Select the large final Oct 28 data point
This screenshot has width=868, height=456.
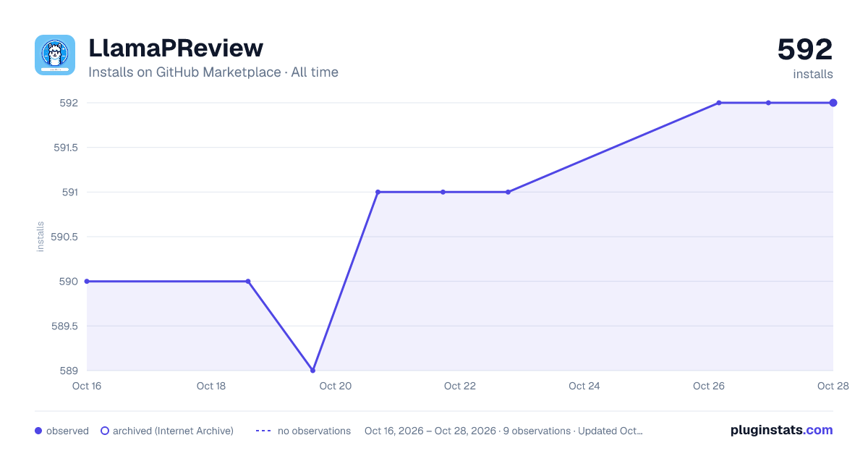pyautogui.click(x=833, y=103)
